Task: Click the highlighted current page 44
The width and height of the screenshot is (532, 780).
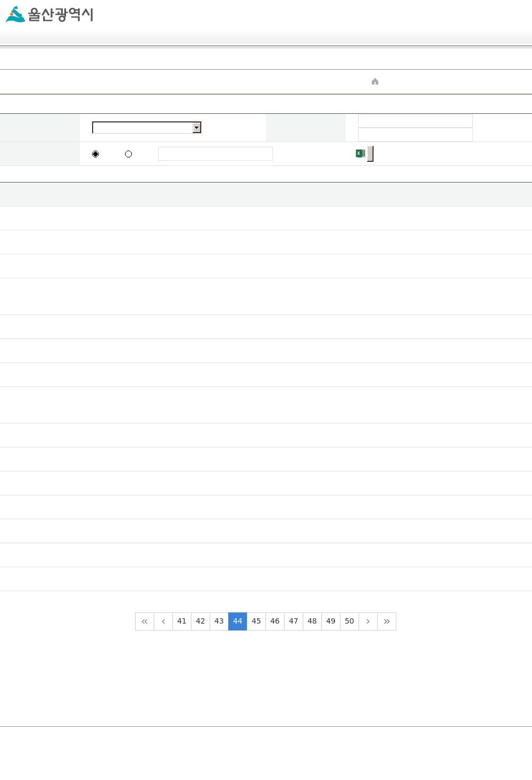Action: [x=238, y=621]
